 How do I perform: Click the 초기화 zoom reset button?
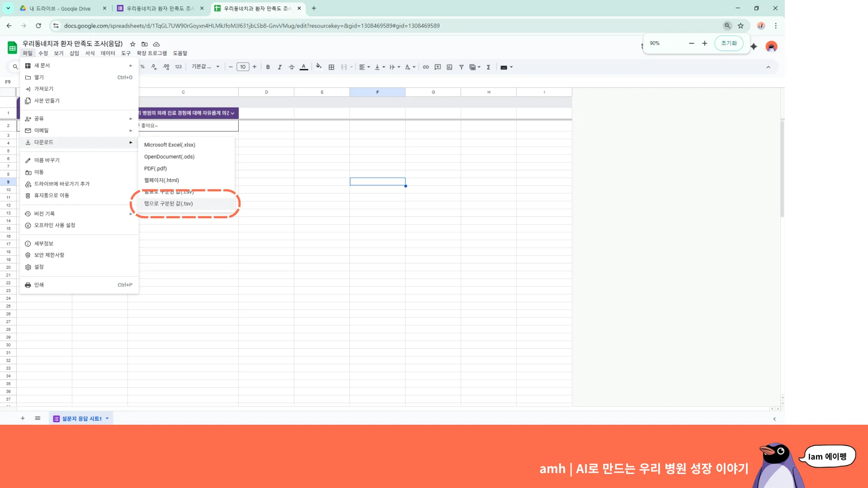728,43
